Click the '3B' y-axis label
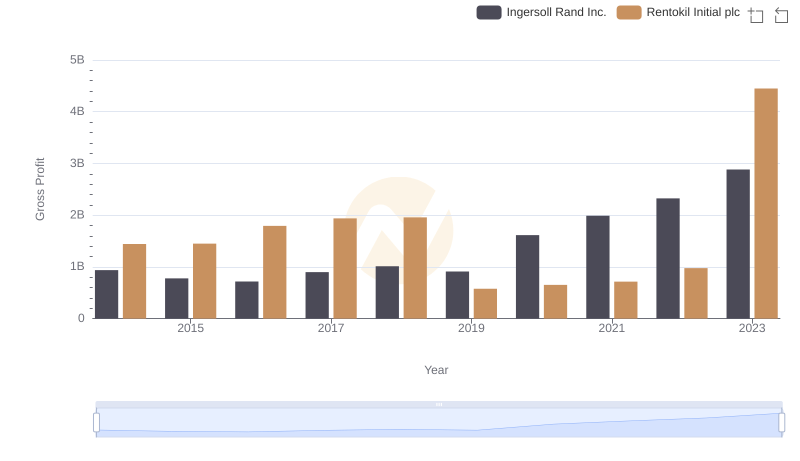Screen dimensions: 800x461 click(77, 163)
